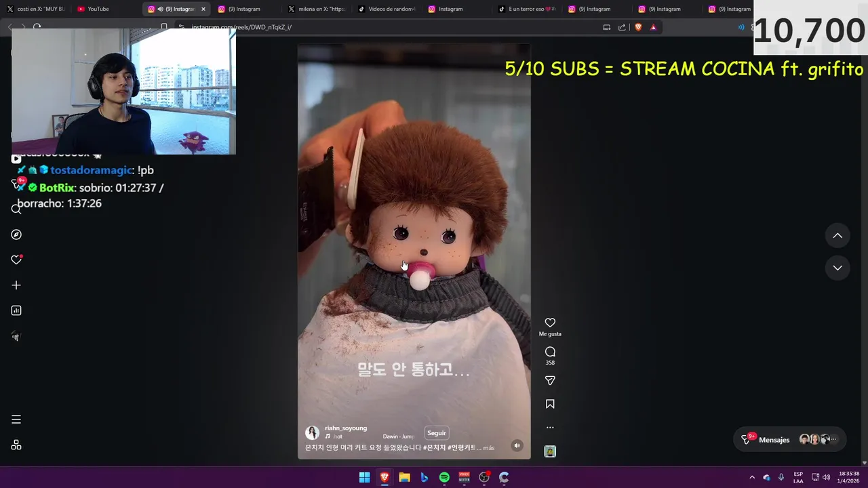Screen dimensions: 868x488
Task: Open Brave Shields lion icon in address bar
Action: 638,27
